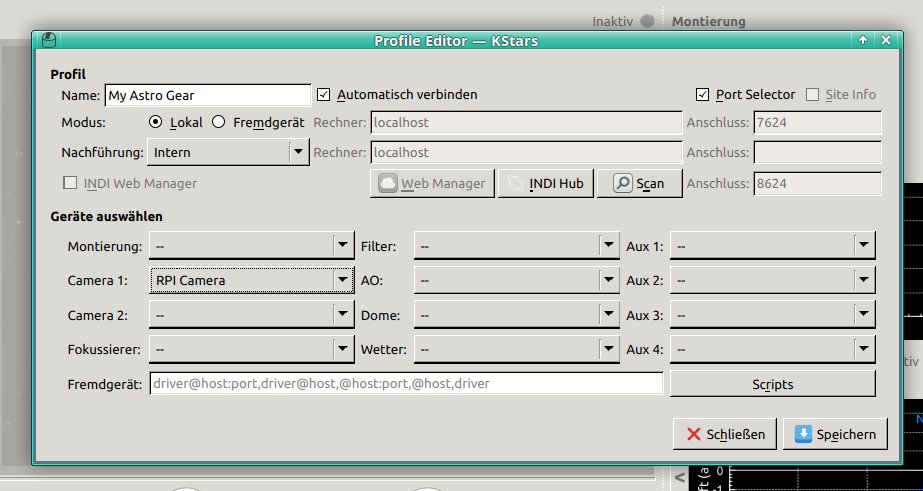Click the Schließen button
The width and height of the screenshot is (923, 491).
point(725,434)
